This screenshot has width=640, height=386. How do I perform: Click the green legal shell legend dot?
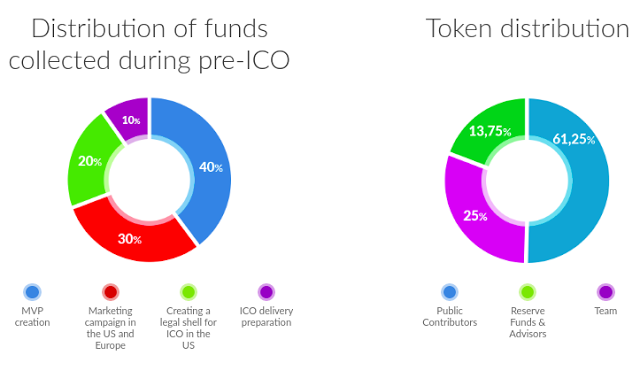188,292
